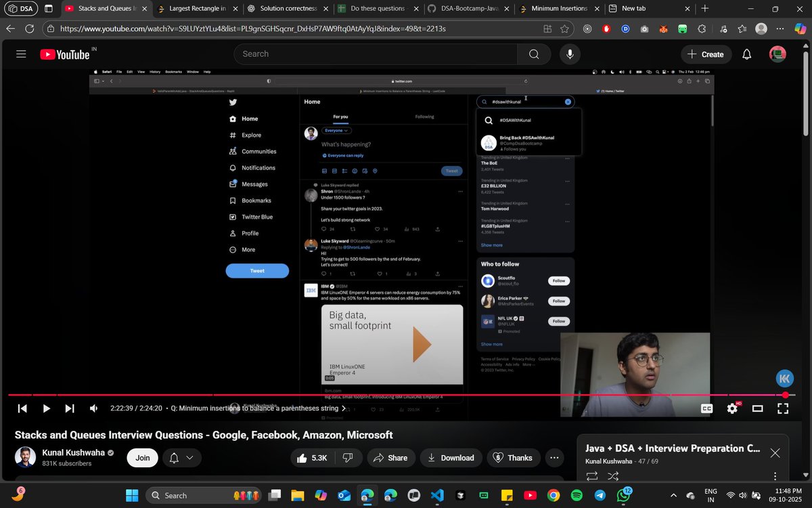Like the video with 5.3K likes

tap(312, 458)
